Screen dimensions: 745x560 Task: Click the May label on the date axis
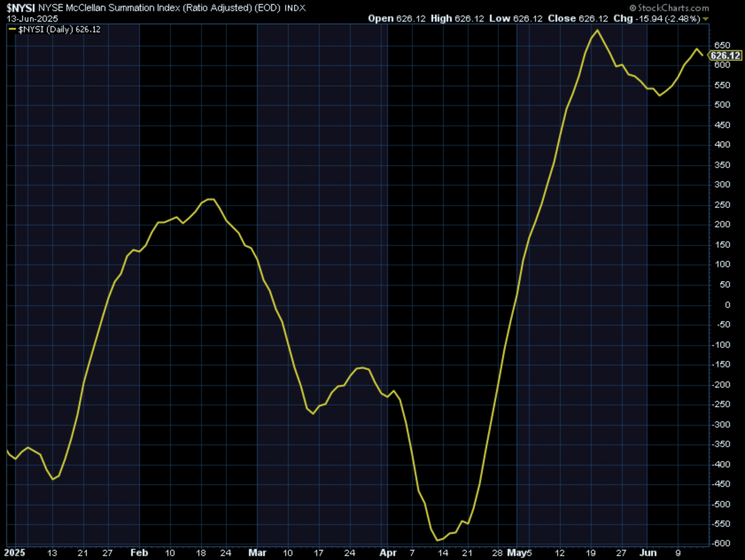[516, 552]
